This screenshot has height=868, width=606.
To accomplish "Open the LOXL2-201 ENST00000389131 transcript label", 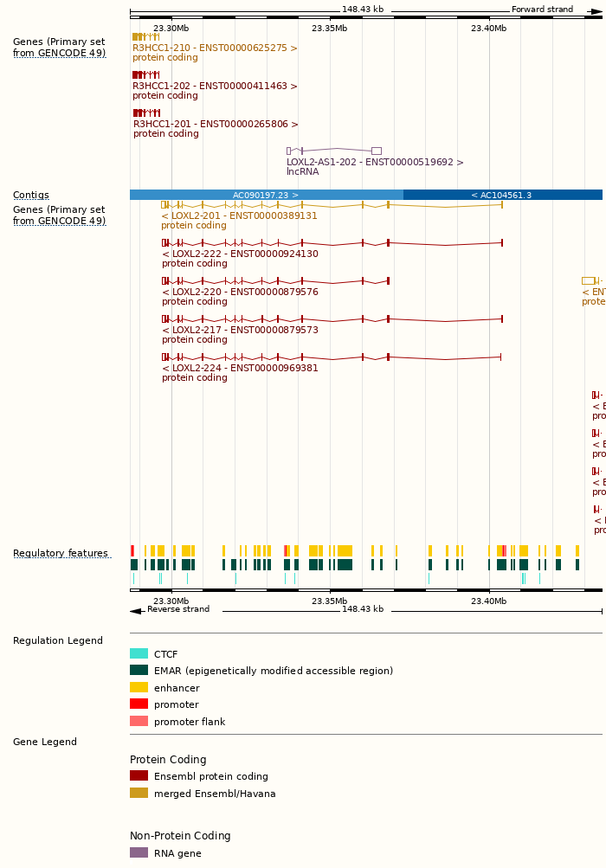I will pos(239,215).
